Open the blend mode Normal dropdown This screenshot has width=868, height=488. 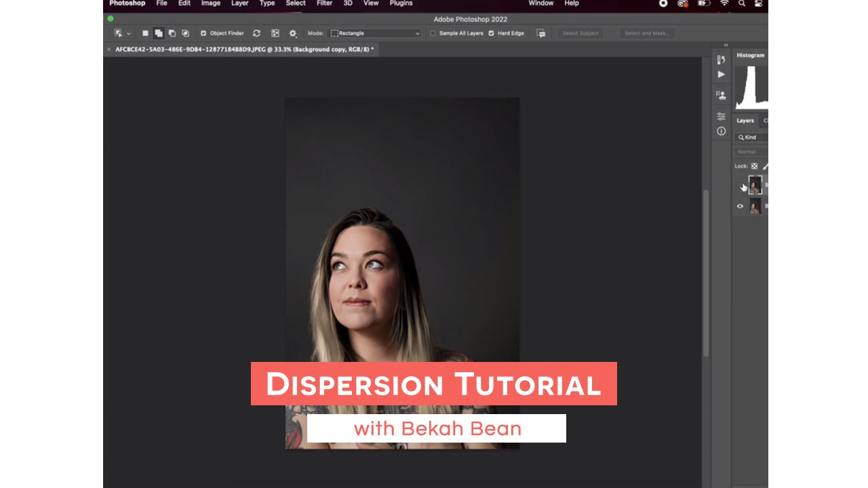coord(751,152)
